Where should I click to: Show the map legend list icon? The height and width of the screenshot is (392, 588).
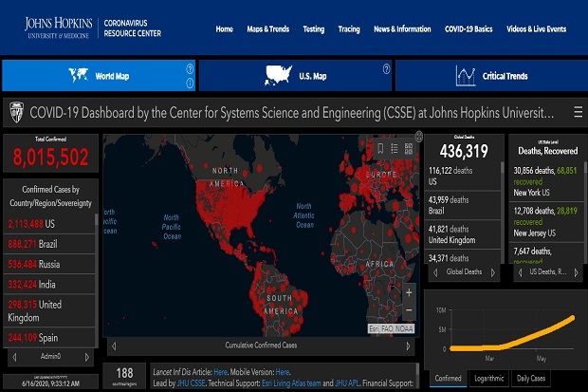coord(395,149)
